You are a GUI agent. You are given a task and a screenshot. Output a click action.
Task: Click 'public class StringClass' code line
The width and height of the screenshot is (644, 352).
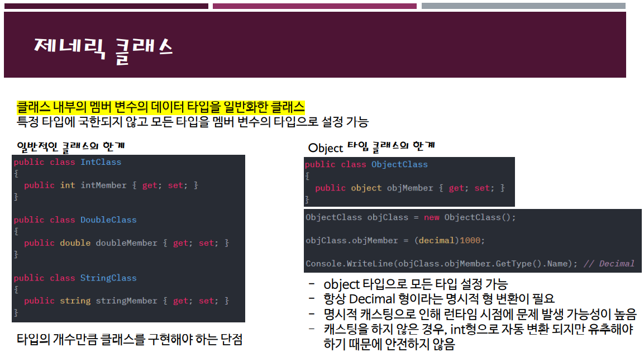(x=75, y=278)
